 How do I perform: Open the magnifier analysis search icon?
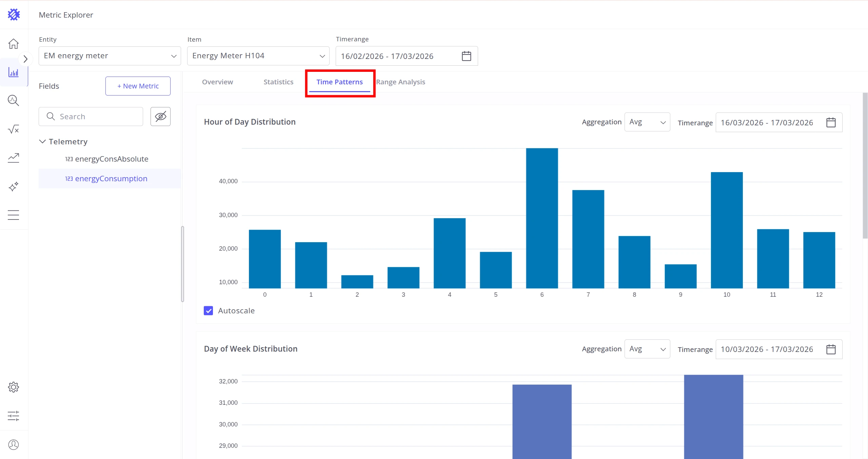click(x=14, y=101)
